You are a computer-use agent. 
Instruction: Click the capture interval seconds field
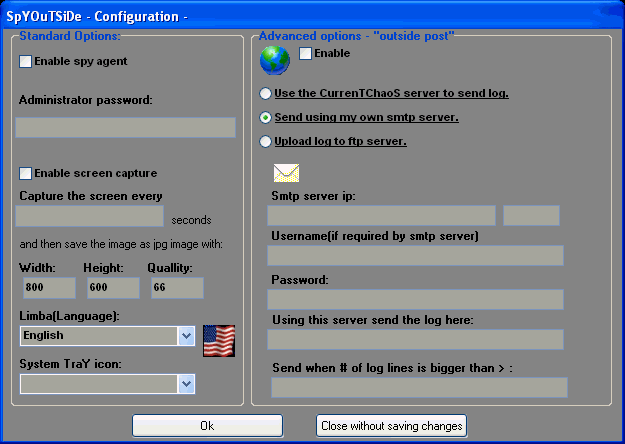coord(89,217)
